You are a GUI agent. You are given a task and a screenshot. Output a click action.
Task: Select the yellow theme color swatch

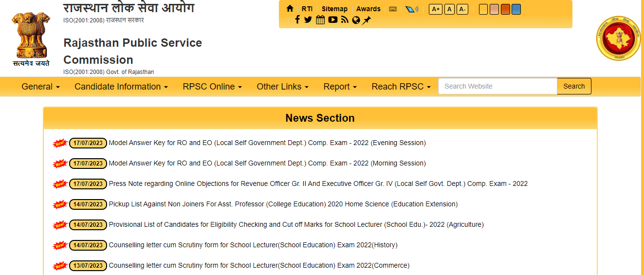[483, 9]
